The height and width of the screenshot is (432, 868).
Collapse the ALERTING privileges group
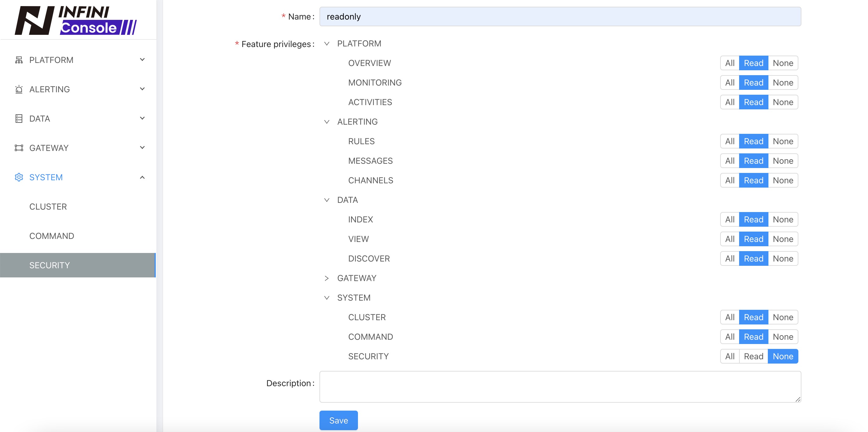click(x=326, y=122)
